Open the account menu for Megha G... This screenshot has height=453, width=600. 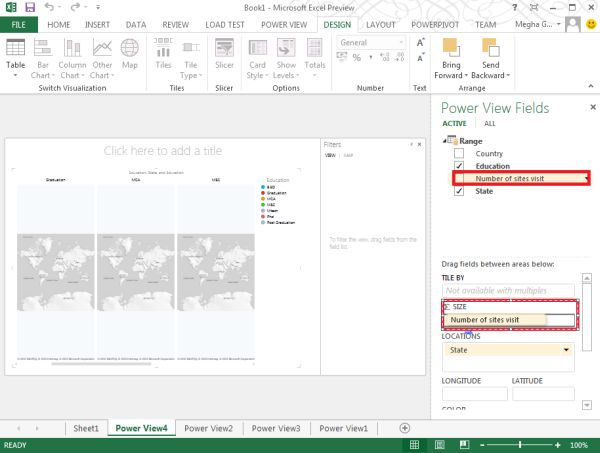tap(538, 24)
